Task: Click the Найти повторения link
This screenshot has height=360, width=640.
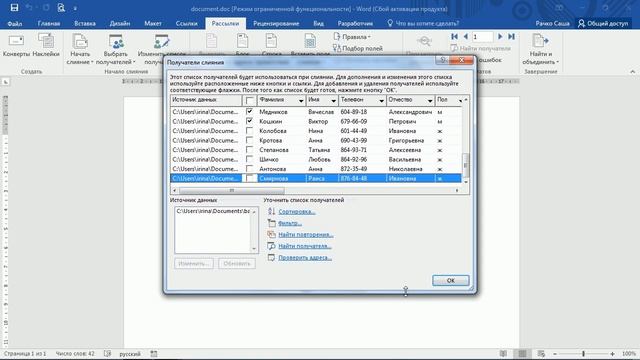Action: tap(306, 234)
